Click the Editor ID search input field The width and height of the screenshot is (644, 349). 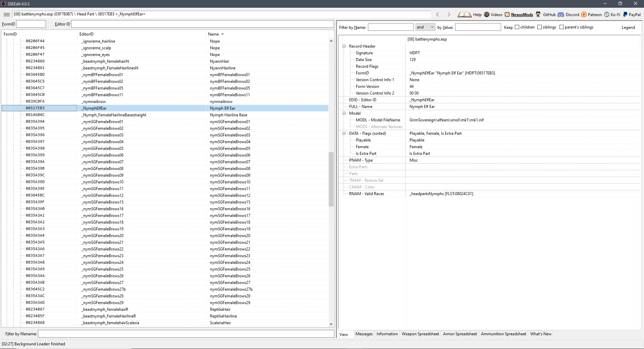tap(203, 24)
